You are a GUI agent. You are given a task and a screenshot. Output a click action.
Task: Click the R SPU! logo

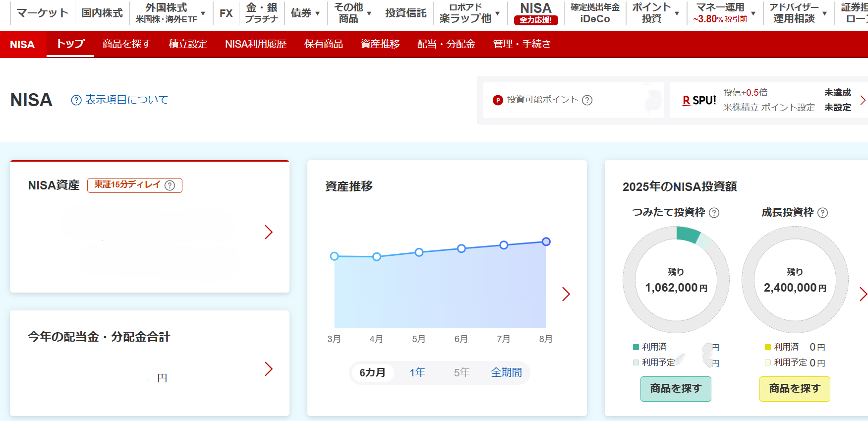point(699,100)
